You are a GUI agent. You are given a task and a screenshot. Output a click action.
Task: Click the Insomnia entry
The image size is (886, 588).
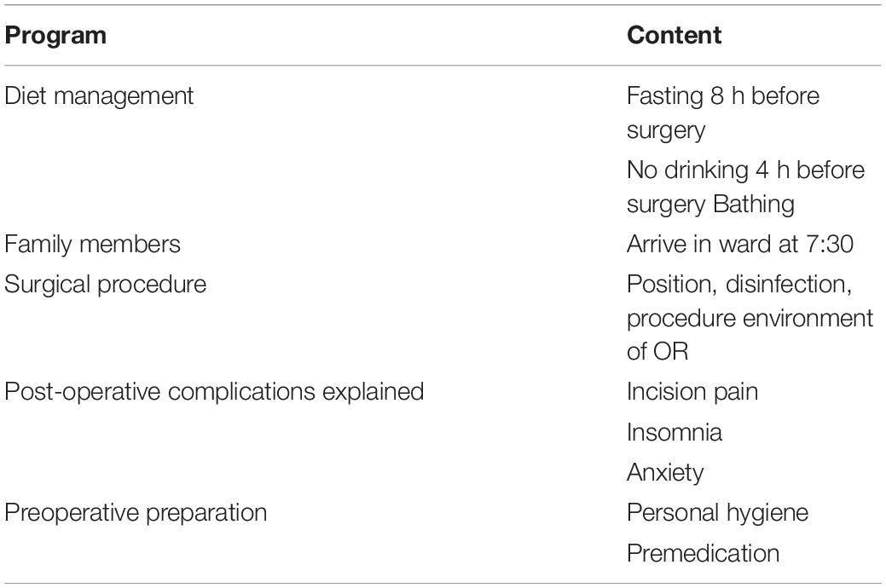tap(675, 433)
